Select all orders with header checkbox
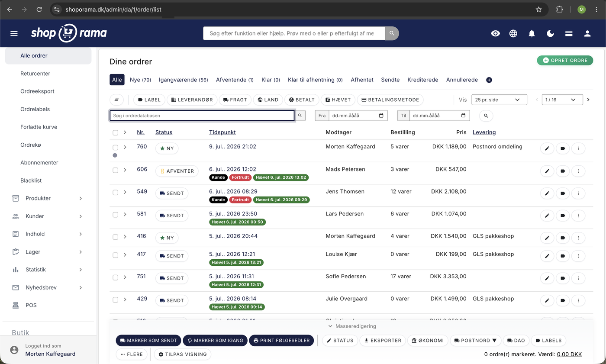The image size is (606, 364). coord(116,132)
